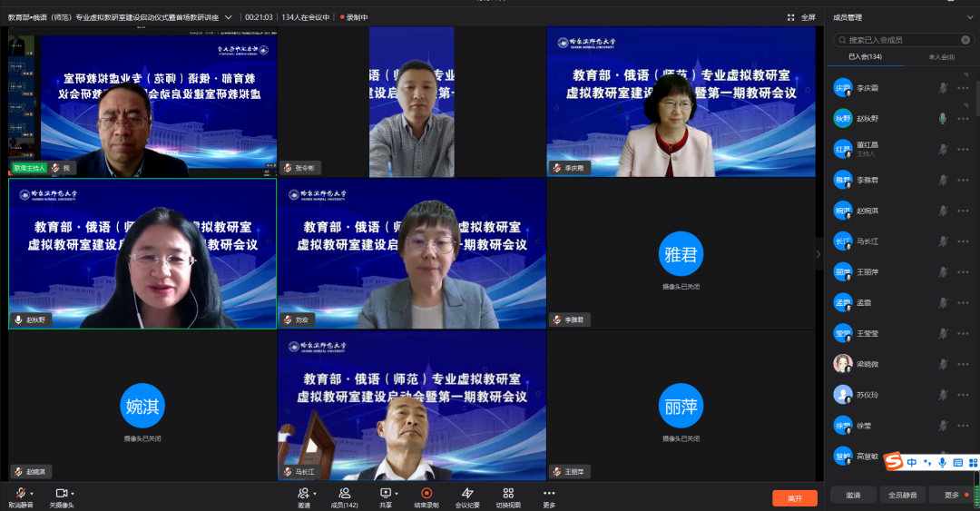Click the red 离开 leave button
980x511 pixels.
click(x=794, y=497)
